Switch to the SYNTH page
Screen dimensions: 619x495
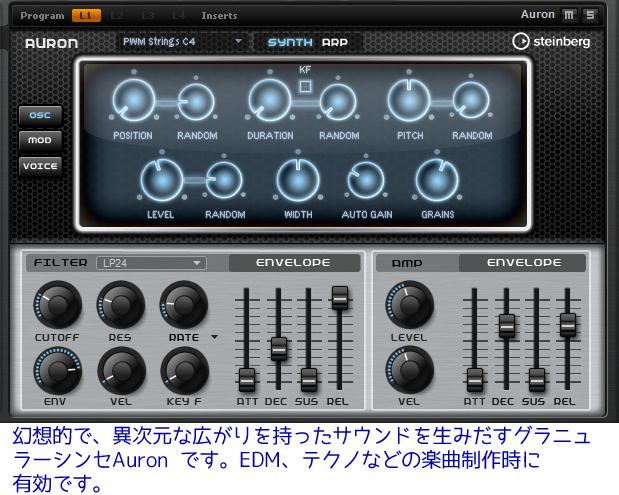290,42
